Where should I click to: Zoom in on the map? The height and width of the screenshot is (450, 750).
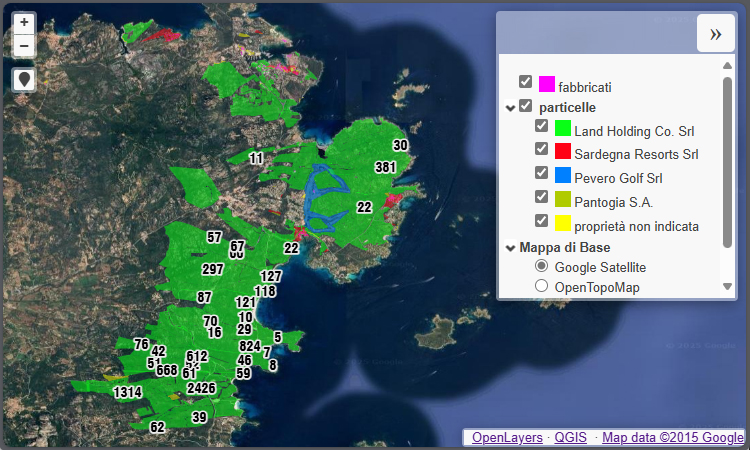(24, 22)
